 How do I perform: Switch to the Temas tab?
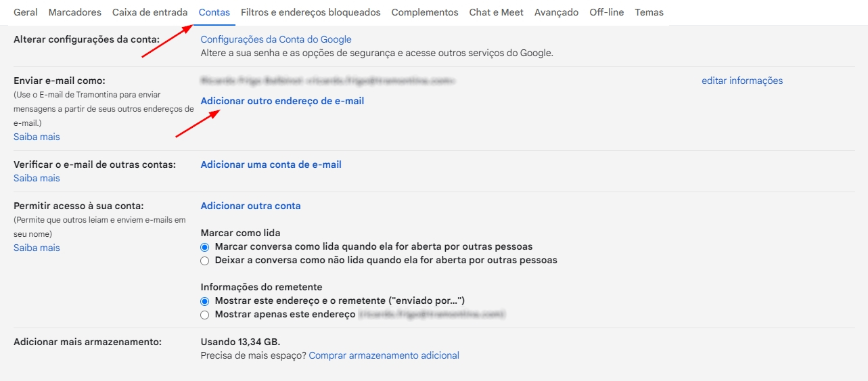click(x=649, y=12)
